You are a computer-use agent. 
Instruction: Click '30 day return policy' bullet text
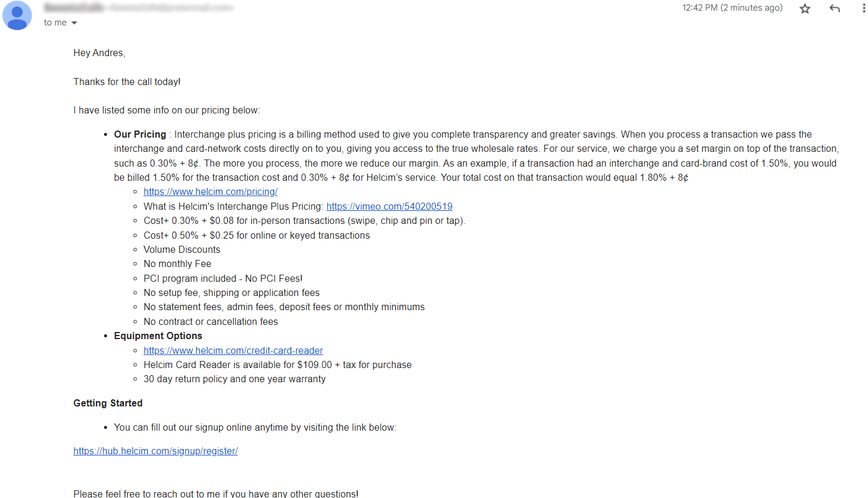[234, 379]
